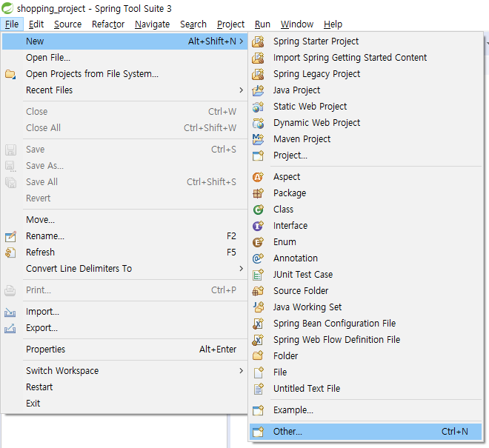This screenshot has width=489, height=448.
Task: Select Export... menu entry
Action: [124, 328]
